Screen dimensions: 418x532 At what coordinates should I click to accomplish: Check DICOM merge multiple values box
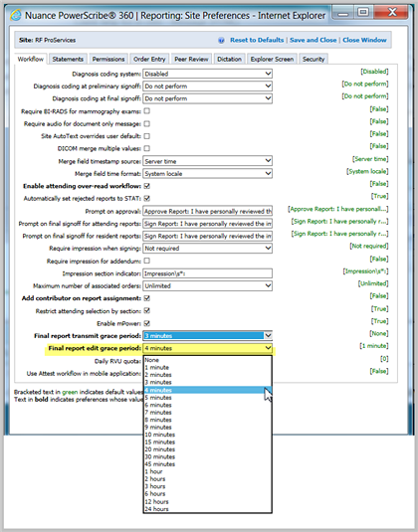[x=146, y=148]
